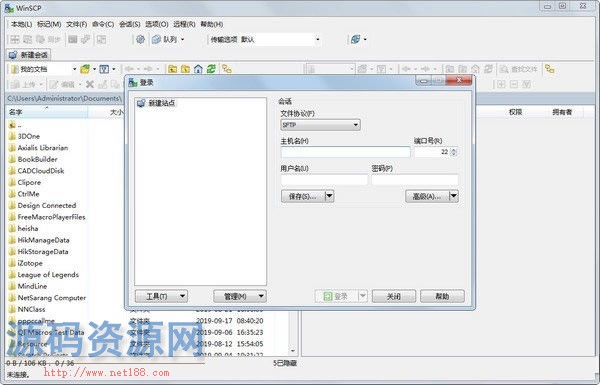Open the 远程 menu

point(184,24)
